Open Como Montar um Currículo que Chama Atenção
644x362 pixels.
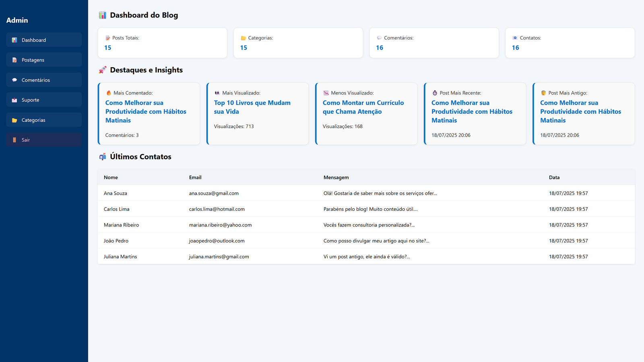click(363, 107)
